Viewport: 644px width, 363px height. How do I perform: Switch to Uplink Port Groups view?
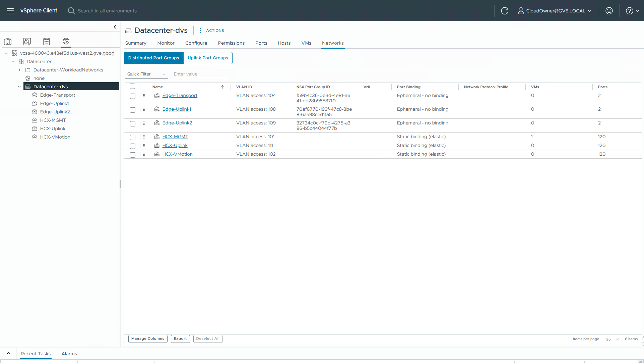click(x=208, y=58)
